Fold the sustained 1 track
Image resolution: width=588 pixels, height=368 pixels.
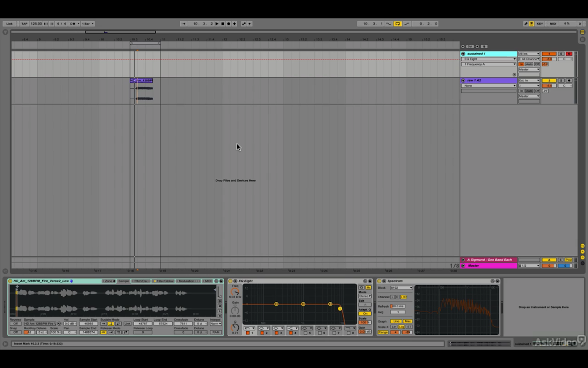[463, 54]
